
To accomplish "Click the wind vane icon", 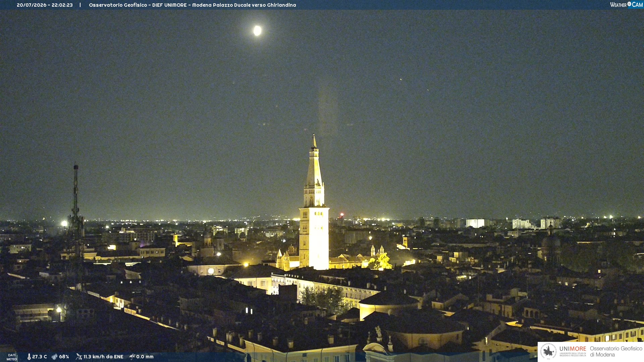I will point(79,357).
